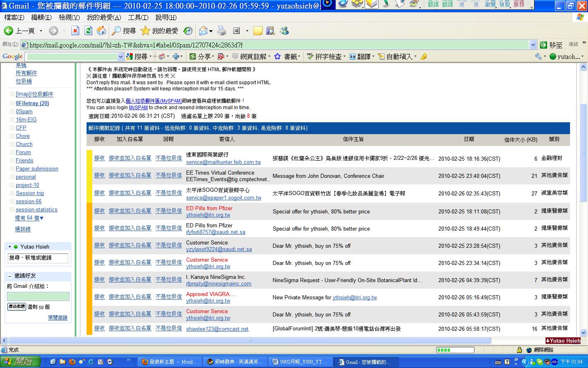Viewport: 588px width, 368px height.
Task: Expand the 還有 64 個 labels list
Action: [29, 218]
